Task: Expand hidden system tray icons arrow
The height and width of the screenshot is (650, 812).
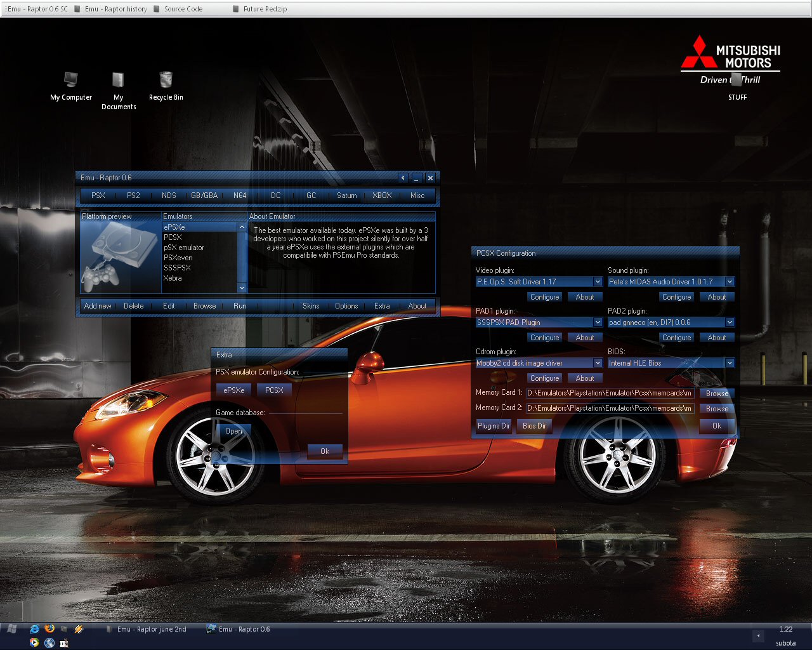Action: (x=758, y=635)
